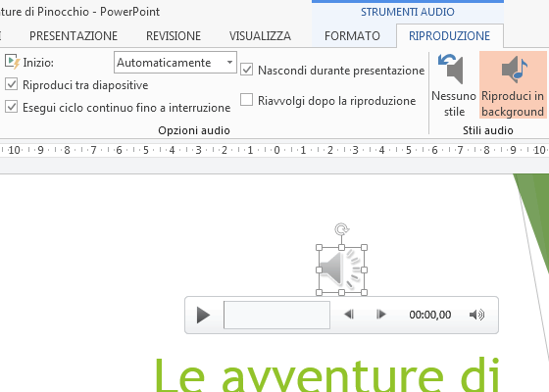Select the title text Le avventure di
This screenshot has height=392, width=549.
326,375
